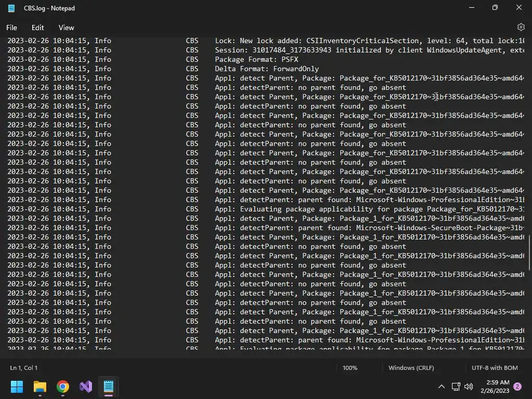The image size is (532, 399).
Task: Open Visual Studio from the taskbar
Action: click(x=86, y=387)
